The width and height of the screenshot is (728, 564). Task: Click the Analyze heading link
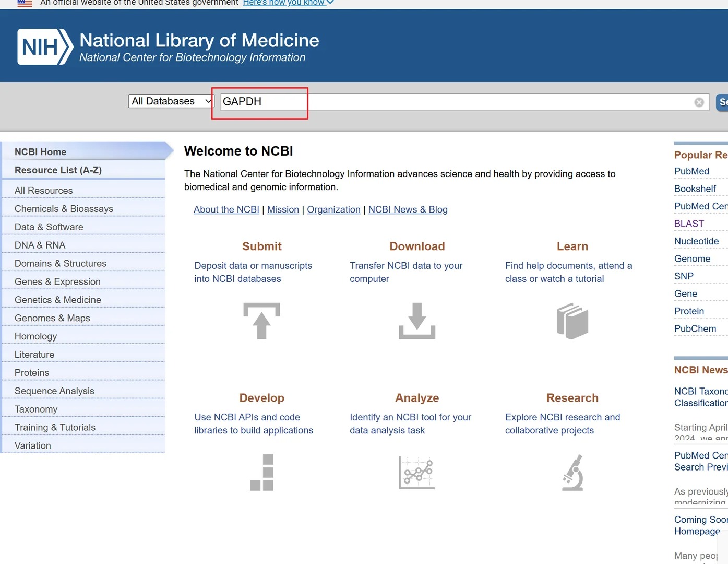point(417,398)
